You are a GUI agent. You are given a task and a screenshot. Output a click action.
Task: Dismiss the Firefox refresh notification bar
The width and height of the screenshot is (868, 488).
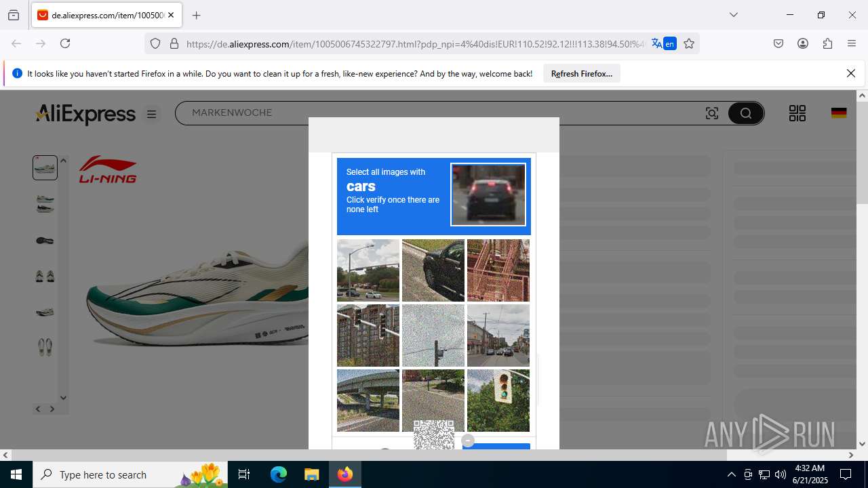851,73
